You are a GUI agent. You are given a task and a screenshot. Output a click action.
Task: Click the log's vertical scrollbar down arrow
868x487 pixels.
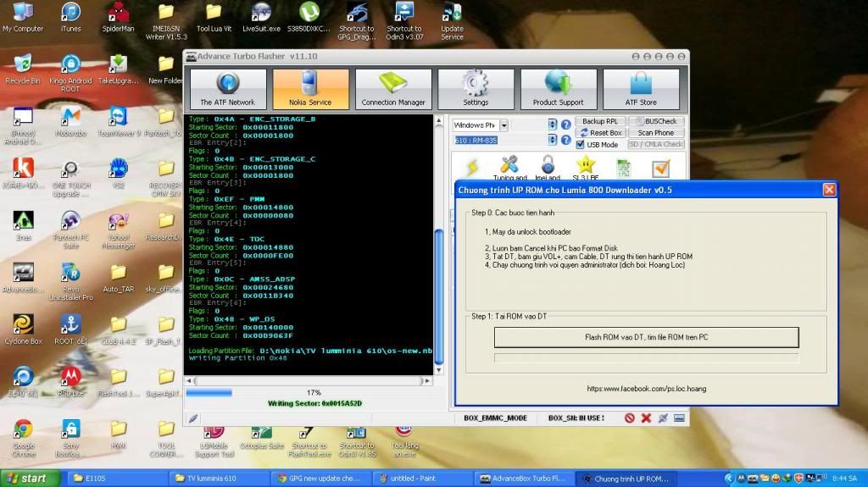click(x=439, y=369)
